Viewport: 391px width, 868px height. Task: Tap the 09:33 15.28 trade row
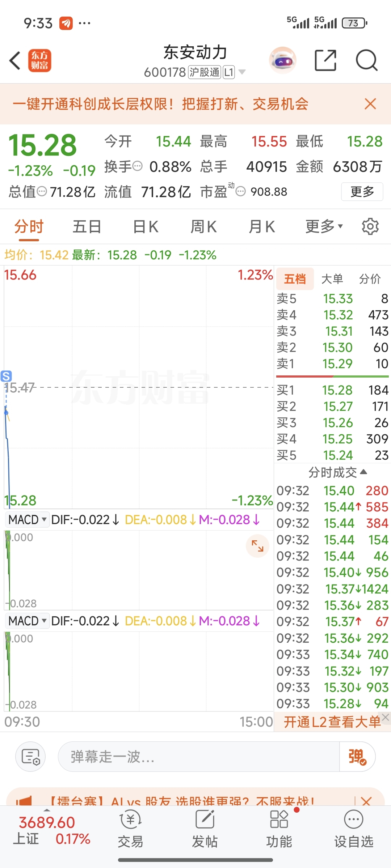332,703
